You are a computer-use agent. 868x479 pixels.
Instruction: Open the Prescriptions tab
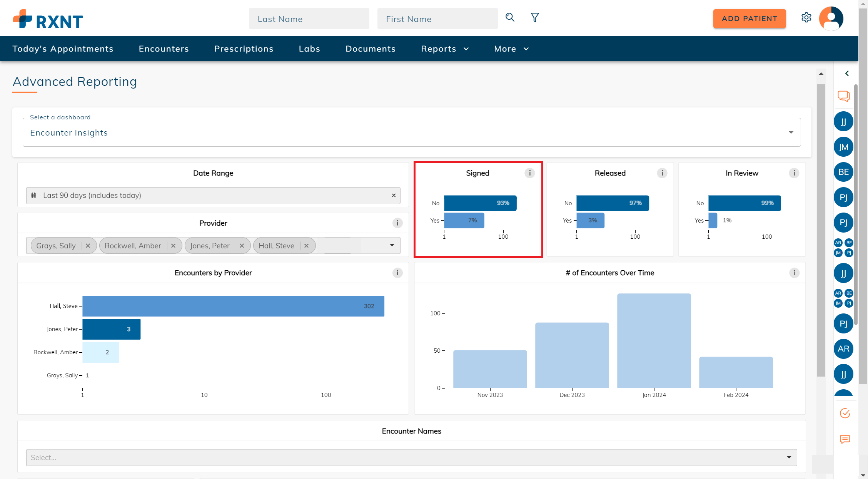(x=244, y=49)
